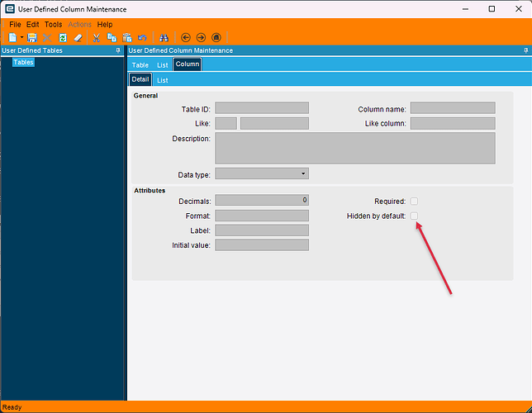532x413 pixels.
Task: Toggle the Hidden by default checkbox
Action: 414,216
